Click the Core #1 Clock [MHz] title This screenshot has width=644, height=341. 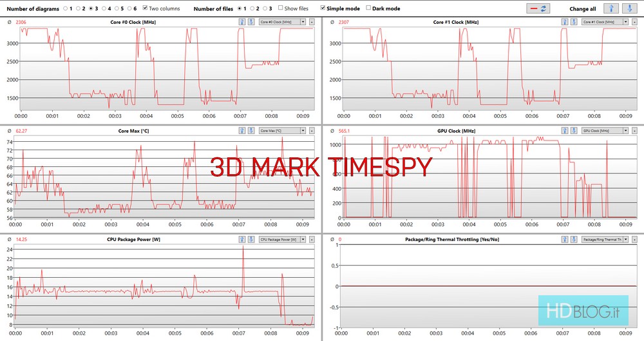click(x=456, y=22)
